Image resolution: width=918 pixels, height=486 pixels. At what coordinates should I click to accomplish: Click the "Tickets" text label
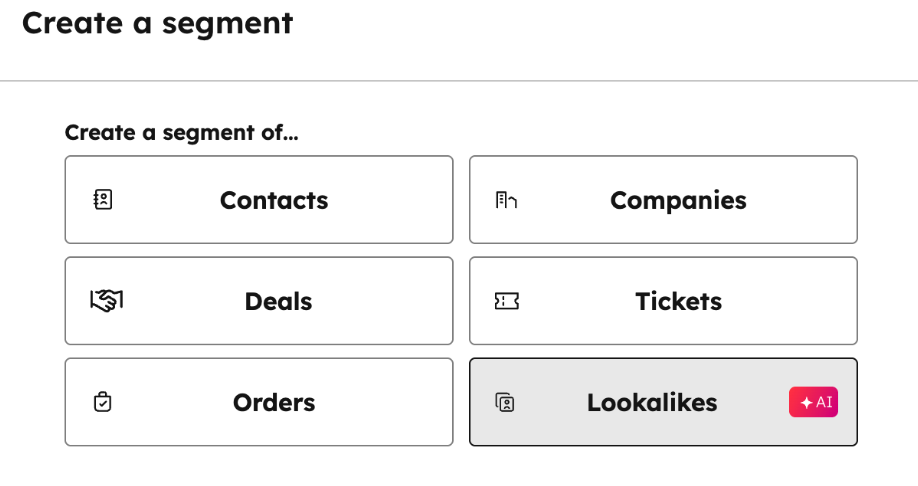tap(678, 301)
